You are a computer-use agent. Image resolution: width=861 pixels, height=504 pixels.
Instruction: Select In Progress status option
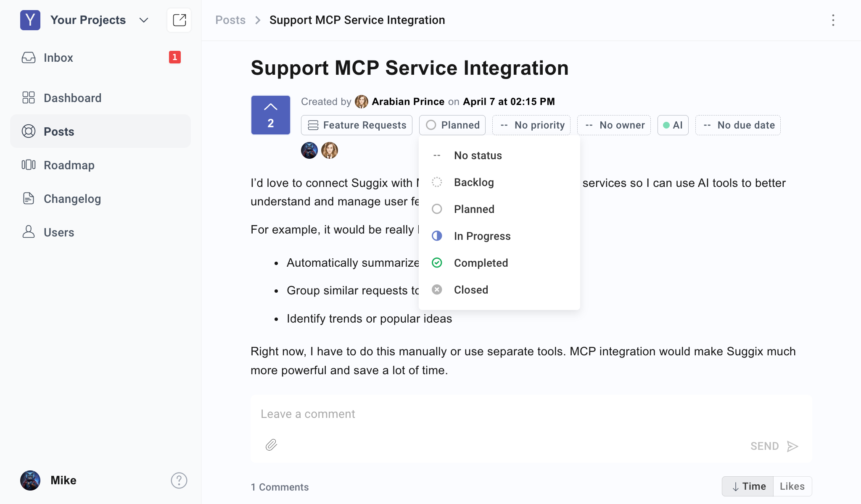[x=482, y=236]
